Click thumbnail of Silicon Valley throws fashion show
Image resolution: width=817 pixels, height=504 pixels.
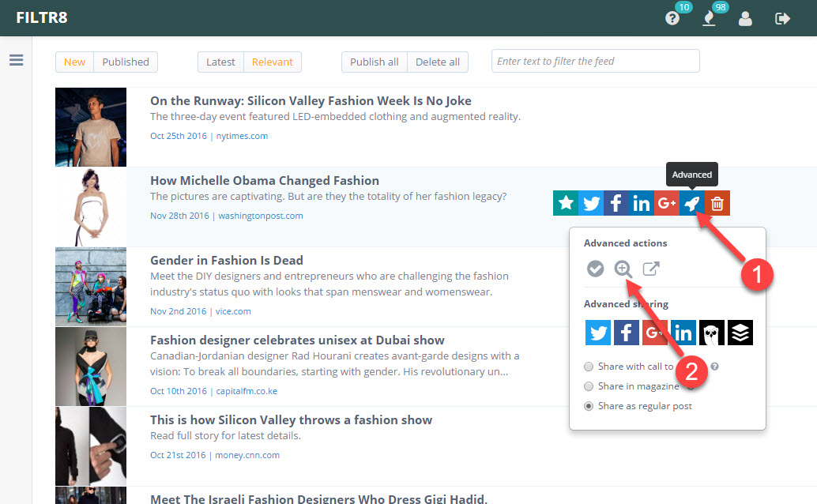pos(91,446)
